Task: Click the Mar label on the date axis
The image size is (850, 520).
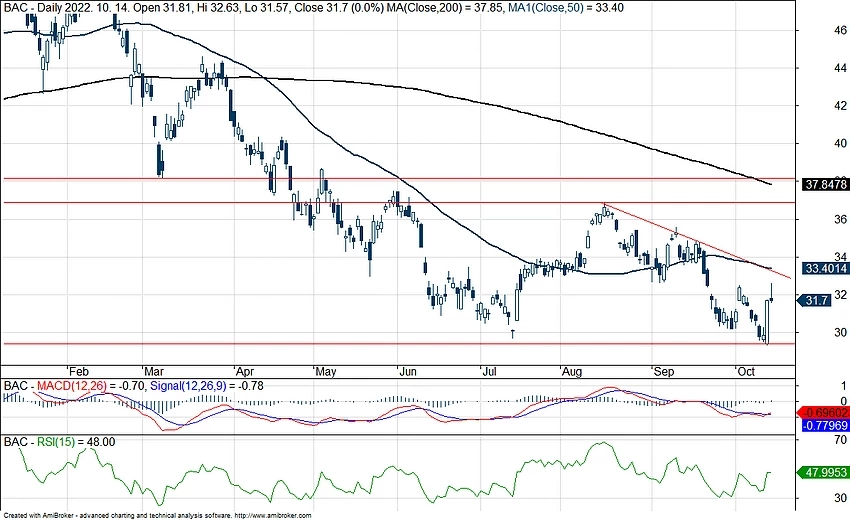Action: point(154,371)
